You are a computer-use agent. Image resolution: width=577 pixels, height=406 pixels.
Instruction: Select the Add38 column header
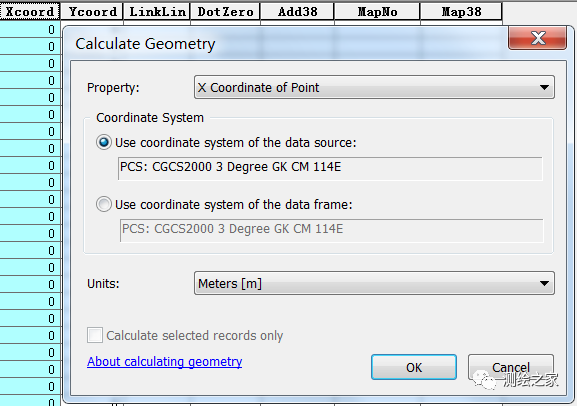click(297, 11)
